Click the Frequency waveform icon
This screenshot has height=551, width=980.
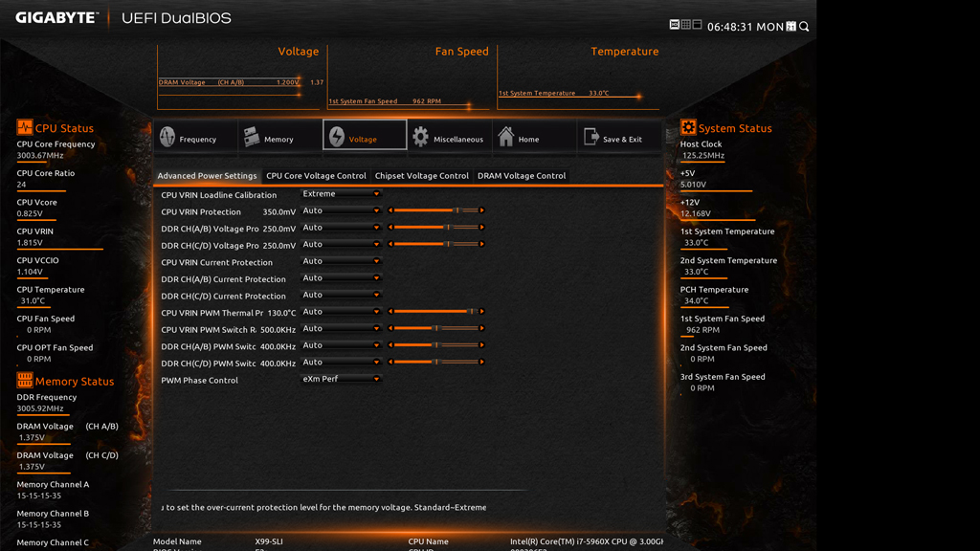[x=167, y=138]
